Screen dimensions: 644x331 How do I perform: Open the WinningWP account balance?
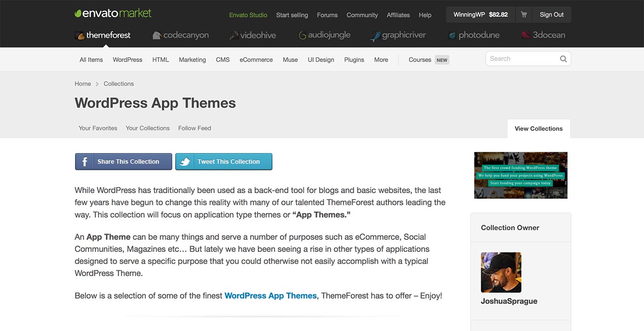tap(481, 15)
